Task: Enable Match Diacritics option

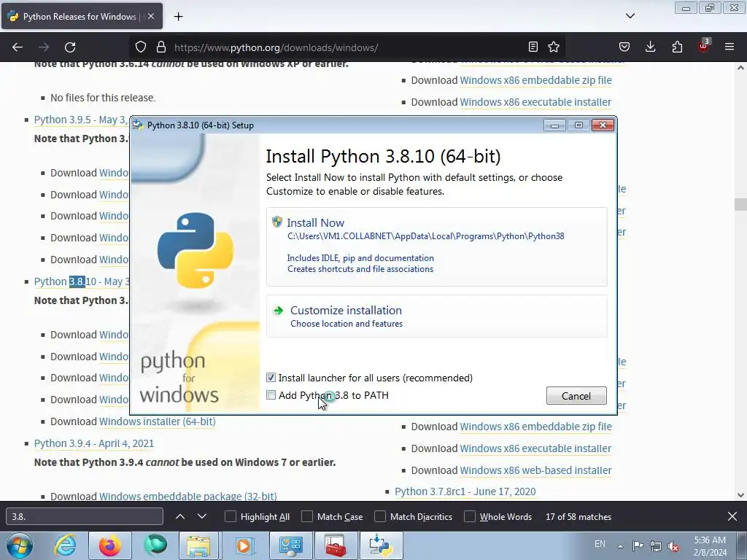Action: pyautogui.click(x=380, y=517)
